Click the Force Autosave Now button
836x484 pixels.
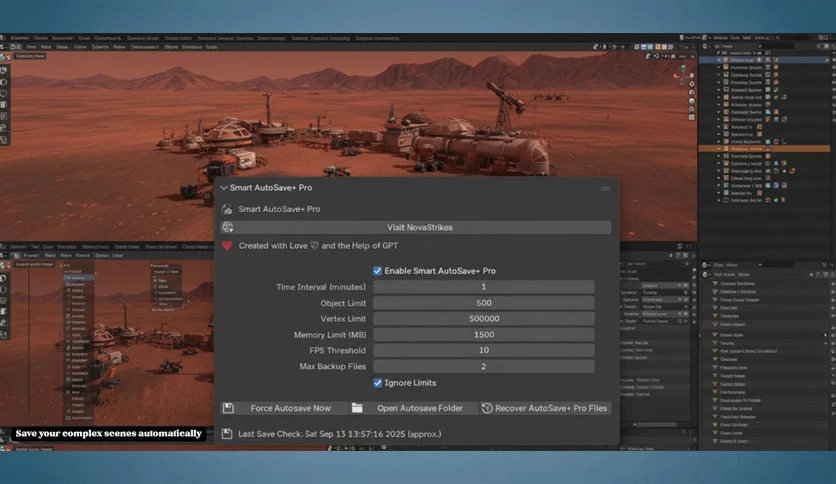point(284,408)
